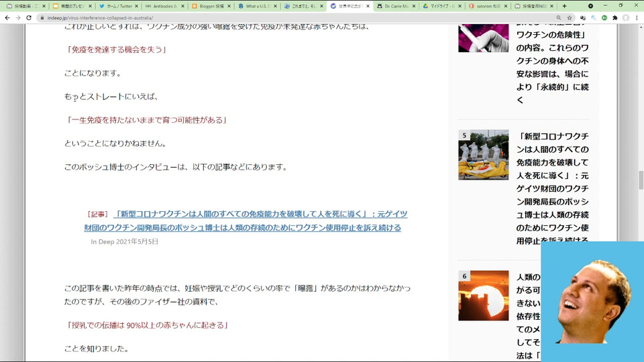Image resolution: width=644 pixels, height=362 pixels.
Task: Close the active indeep.jp tab
Action: [368, 6]
